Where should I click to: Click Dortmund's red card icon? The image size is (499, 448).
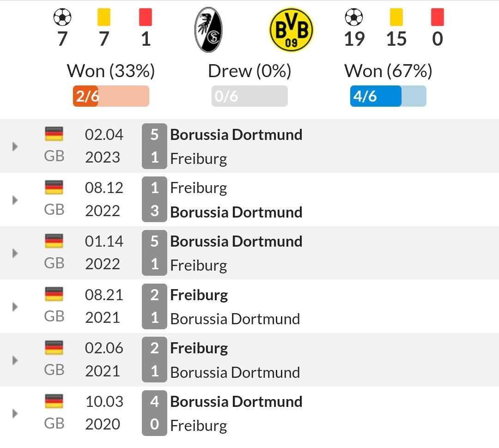(x=438, y=17)
